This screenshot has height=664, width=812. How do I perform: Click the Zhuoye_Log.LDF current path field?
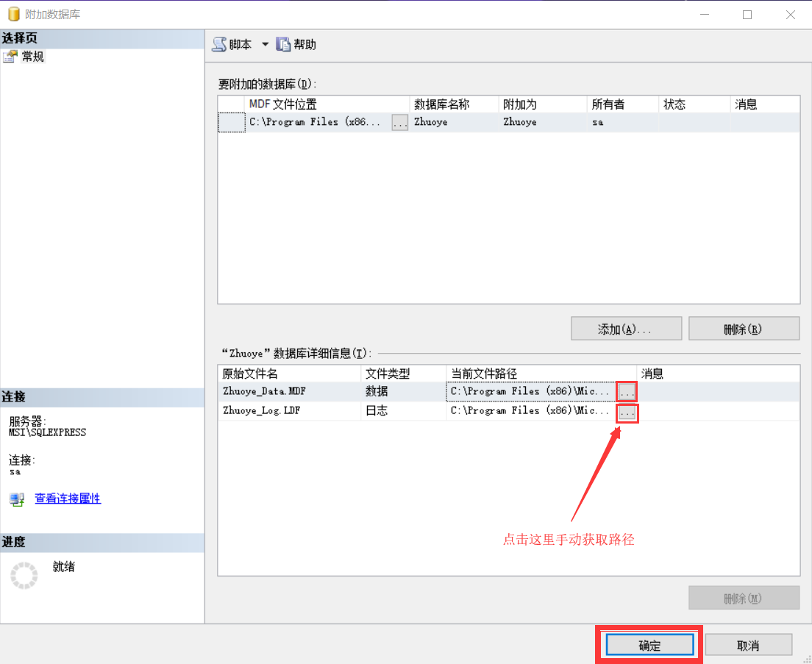point(531,411)
